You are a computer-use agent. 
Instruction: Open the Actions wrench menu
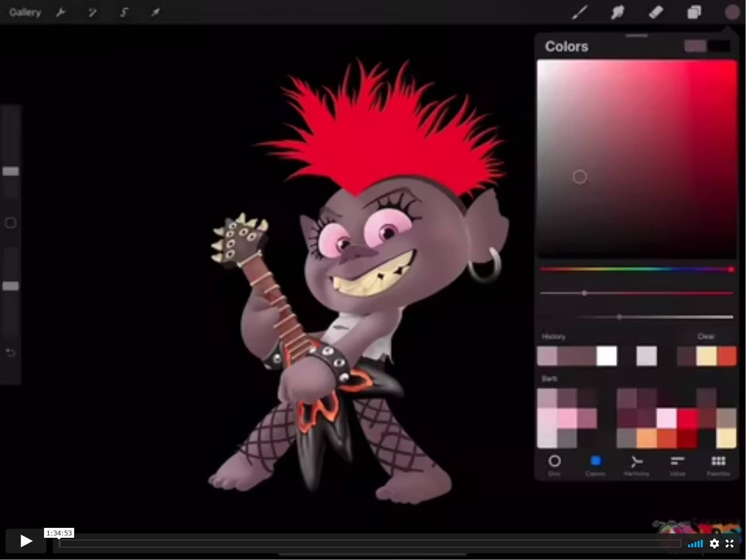pyautogui.click(x=62, y=12)
